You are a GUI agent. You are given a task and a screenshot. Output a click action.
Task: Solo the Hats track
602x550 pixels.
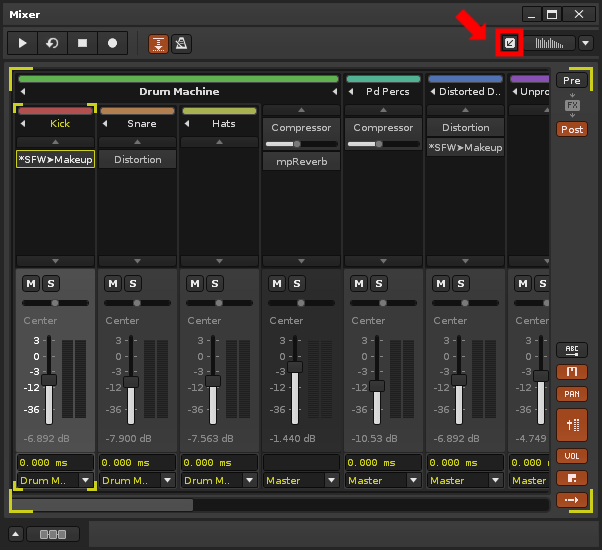click(215, 284)
